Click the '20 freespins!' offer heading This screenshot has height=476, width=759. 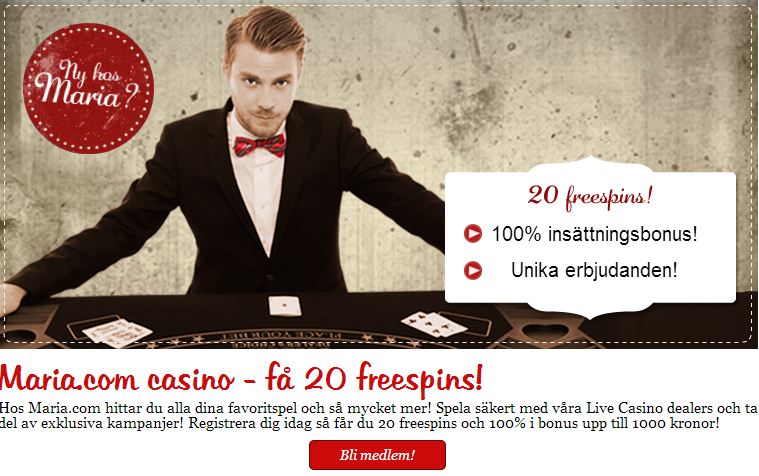pyautogui.click(x=590, y=196)
